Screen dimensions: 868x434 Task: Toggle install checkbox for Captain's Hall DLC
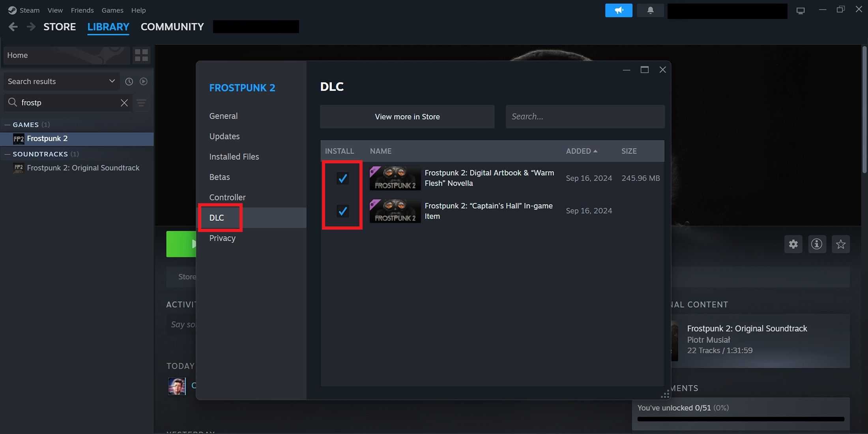pos(342,211)
